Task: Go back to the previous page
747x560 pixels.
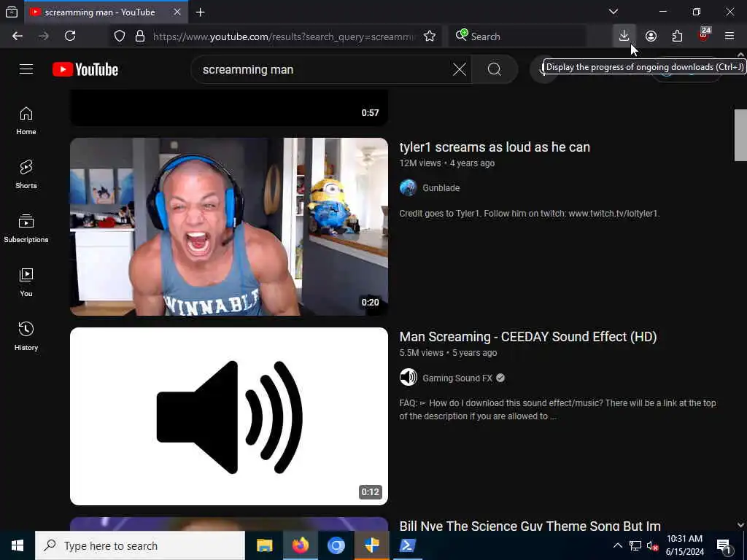Action: point(18,36)
